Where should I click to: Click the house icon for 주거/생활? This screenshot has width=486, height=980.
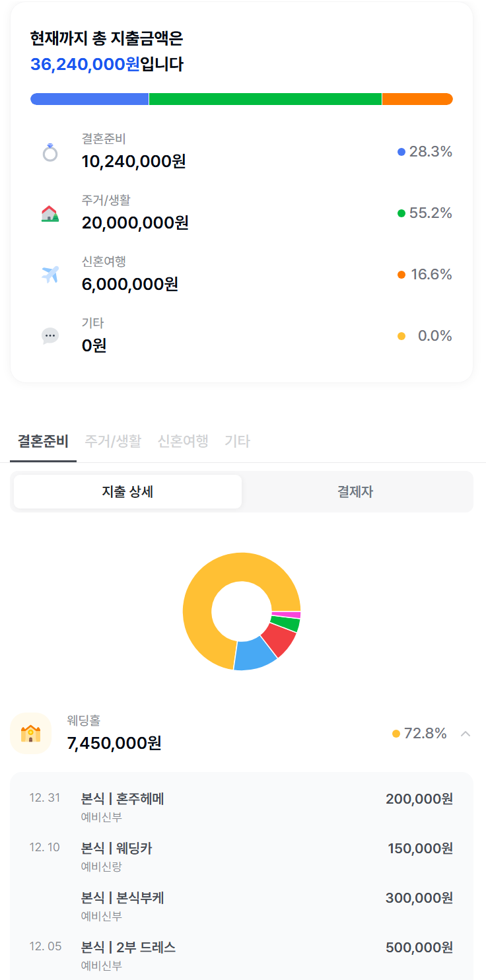click(50, 214)
